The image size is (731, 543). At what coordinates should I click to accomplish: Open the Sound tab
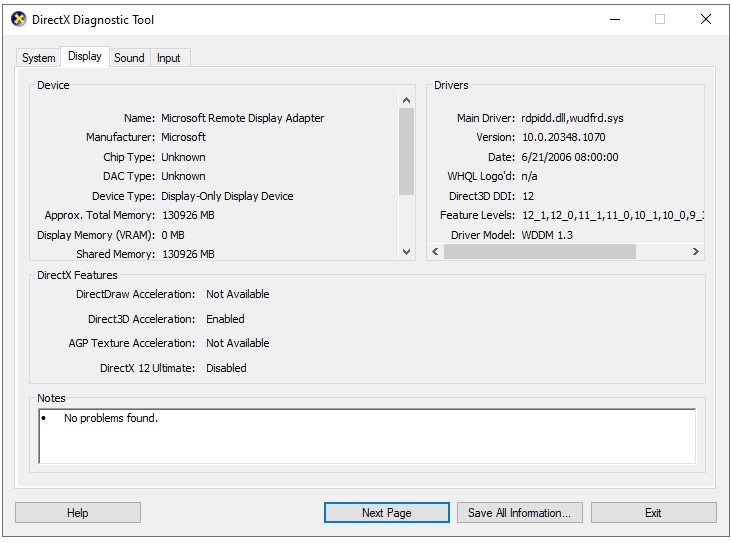[x=129, y=58]
